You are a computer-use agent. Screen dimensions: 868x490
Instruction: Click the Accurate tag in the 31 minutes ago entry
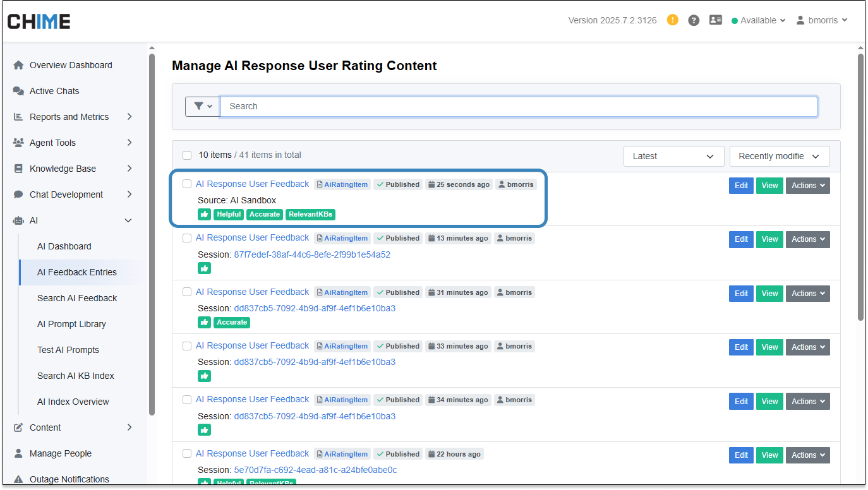pos(232,322)
